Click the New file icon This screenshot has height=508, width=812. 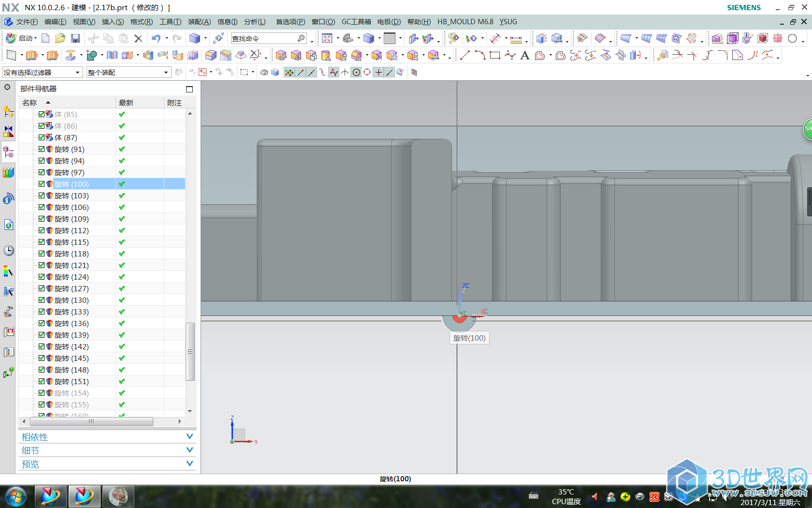tap(45, 38)
